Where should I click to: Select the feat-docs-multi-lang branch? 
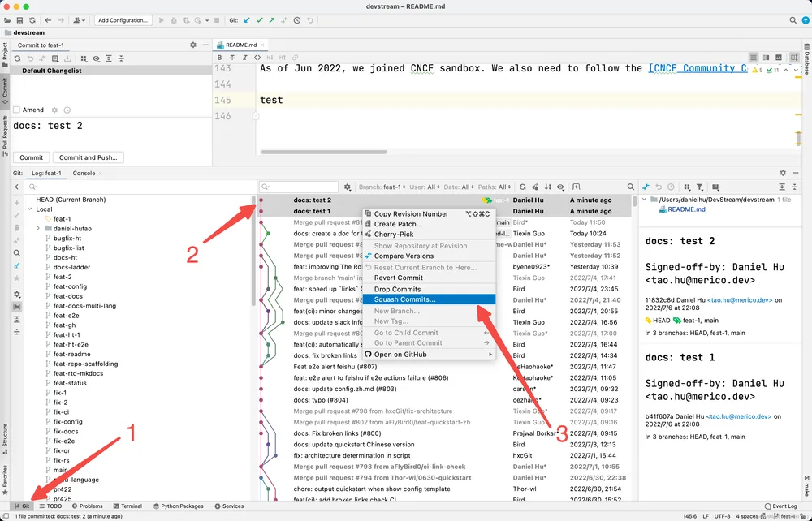click(x=85, y=306)
